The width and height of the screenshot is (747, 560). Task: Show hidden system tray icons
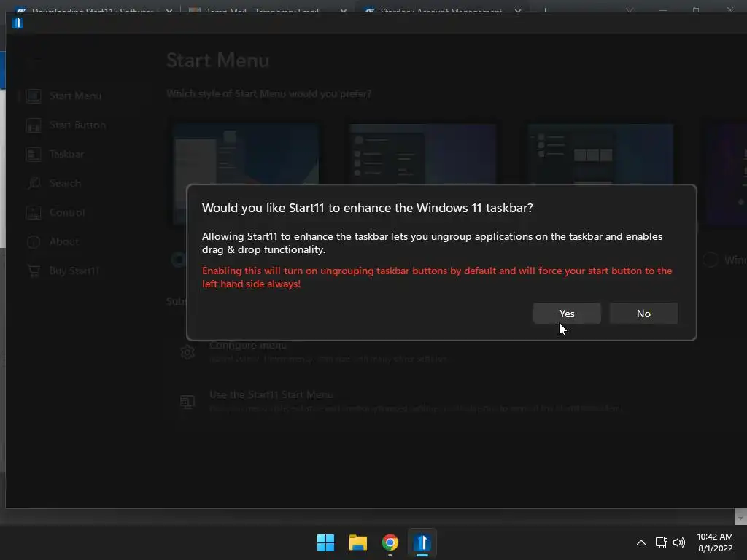641,542
